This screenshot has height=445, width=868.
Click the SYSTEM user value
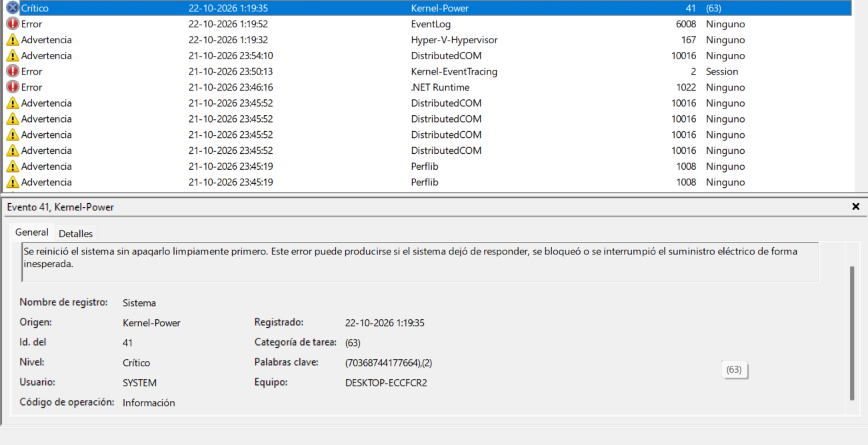140,383
